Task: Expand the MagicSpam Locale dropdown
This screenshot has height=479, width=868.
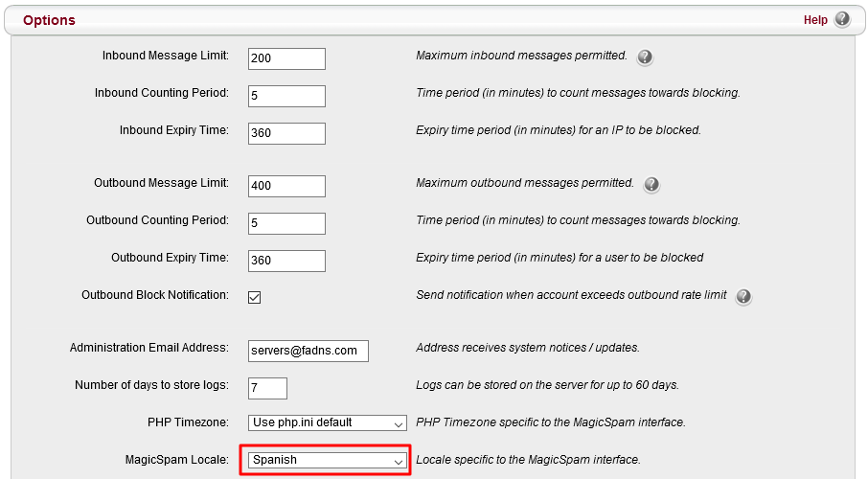Action: click(328, 460)
